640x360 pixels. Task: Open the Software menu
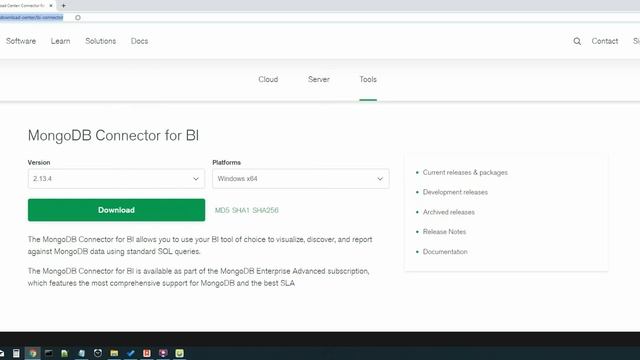pos(21,41)
